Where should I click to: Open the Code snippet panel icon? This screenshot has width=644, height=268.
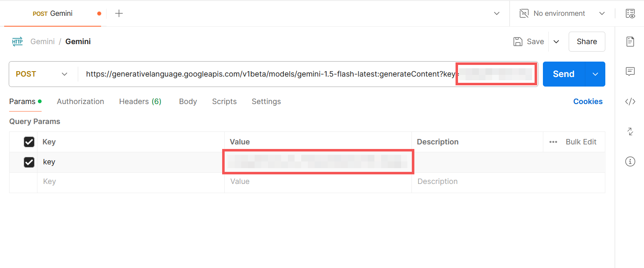pos(630,101)
